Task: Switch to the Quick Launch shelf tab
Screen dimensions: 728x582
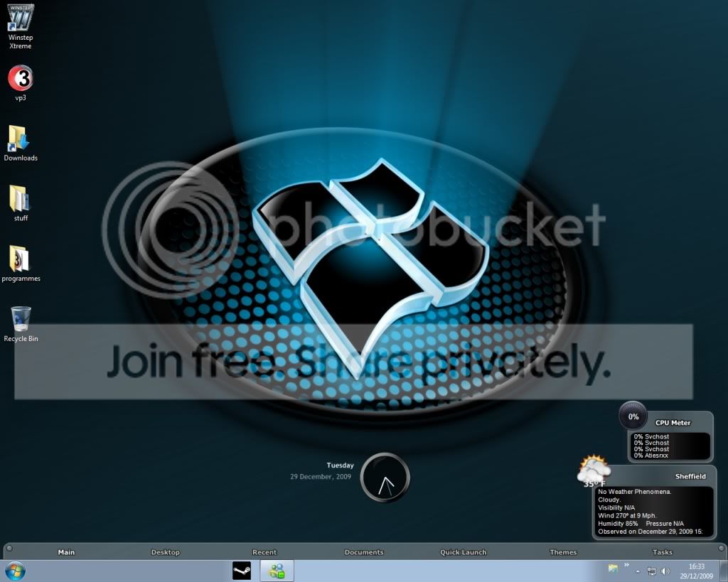Action: point(464,552)
